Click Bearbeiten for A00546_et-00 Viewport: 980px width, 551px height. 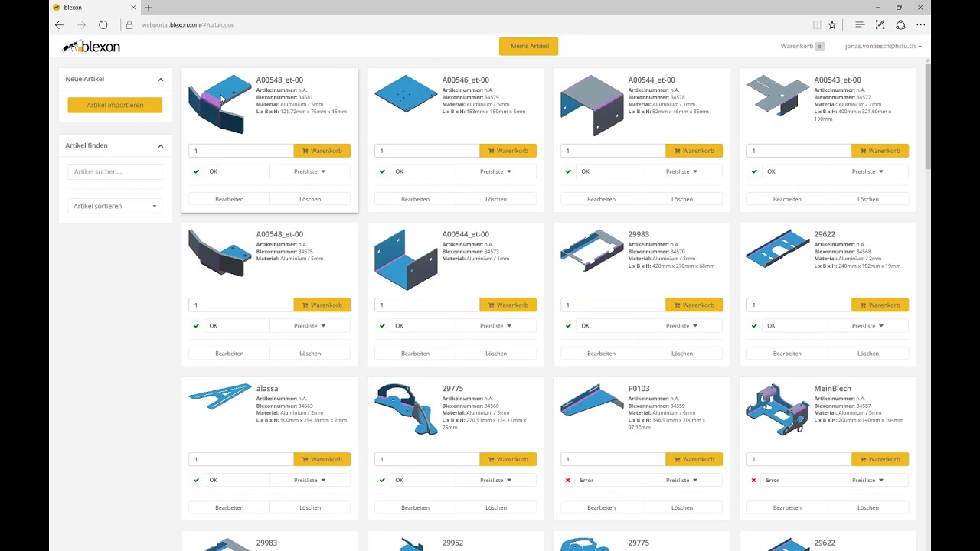tap(415, 199)
